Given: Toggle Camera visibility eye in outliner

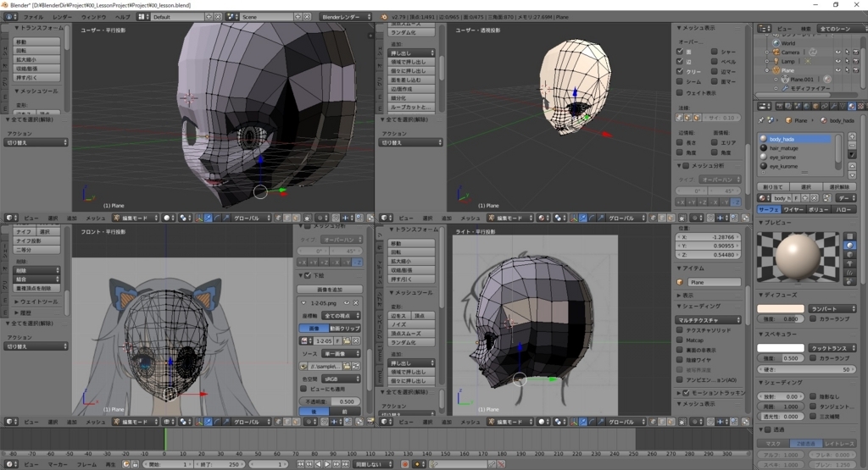Looking at the screenshot, I should pos(837,52).
